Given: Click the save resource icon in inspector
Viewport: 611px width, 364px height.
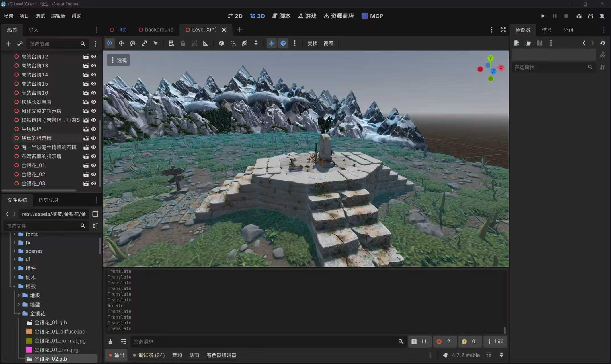Looking at the screenshot, I should (540, 43).
